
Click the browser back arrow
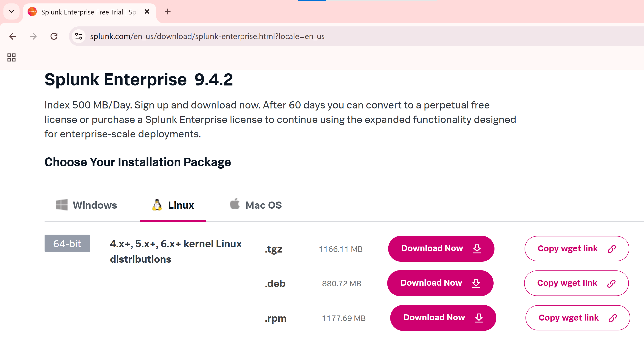pyautogui.click(x=12, y=37)
